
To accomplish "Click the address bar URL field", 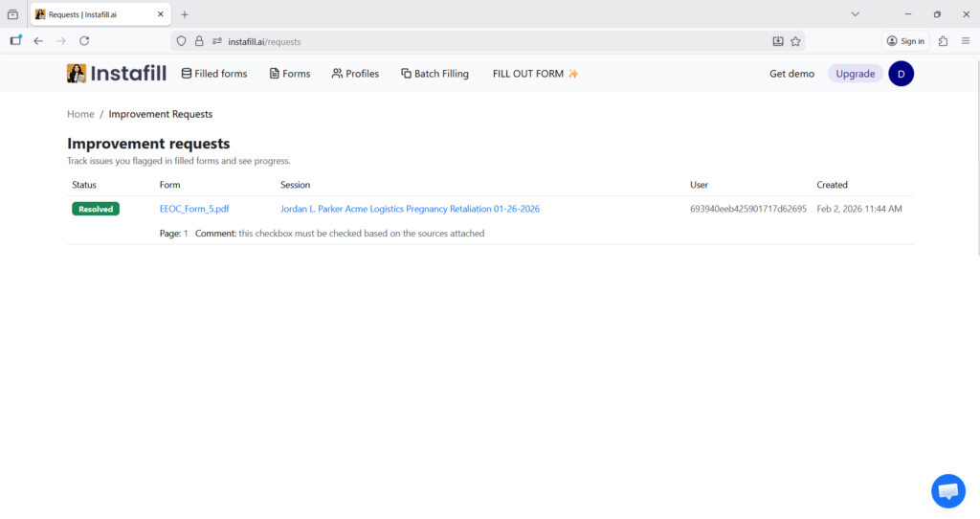I will [x=479, y=41].
